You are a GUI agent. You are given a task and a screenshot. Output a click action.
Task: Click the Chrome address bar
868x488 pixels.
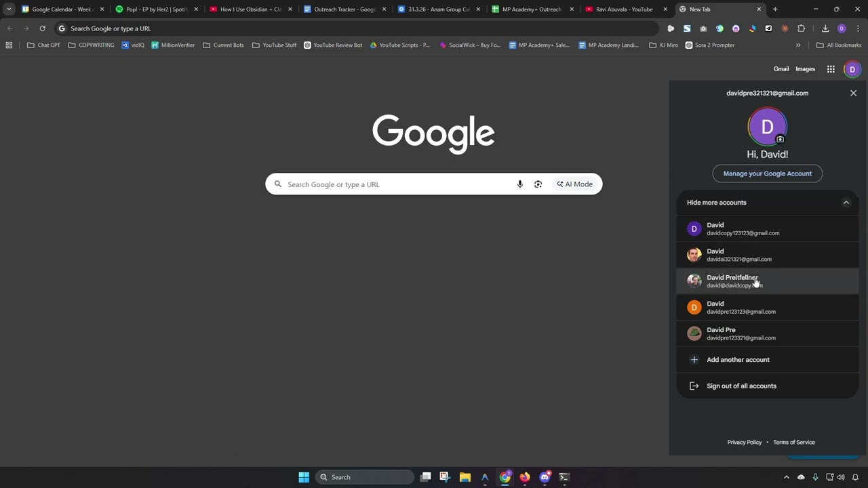(x=356, y=28)
